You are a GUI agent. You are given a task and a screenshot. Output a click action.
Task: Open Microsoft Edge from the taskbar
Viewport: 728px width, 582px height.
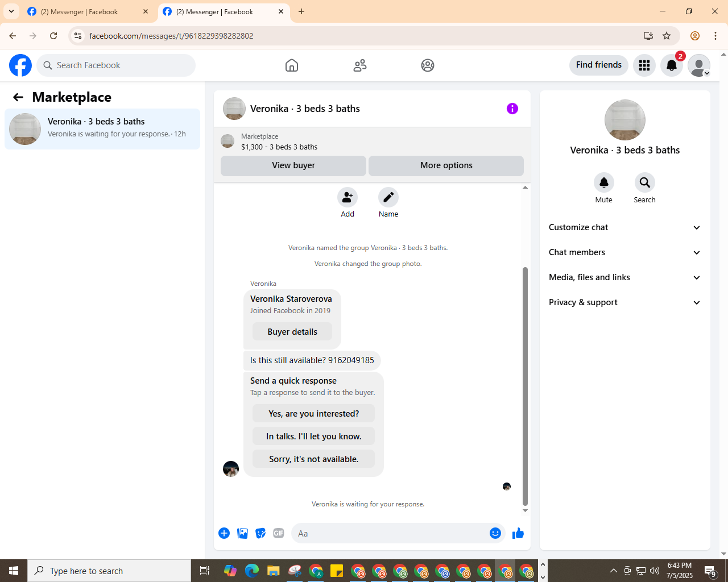(x=251, y=571)
